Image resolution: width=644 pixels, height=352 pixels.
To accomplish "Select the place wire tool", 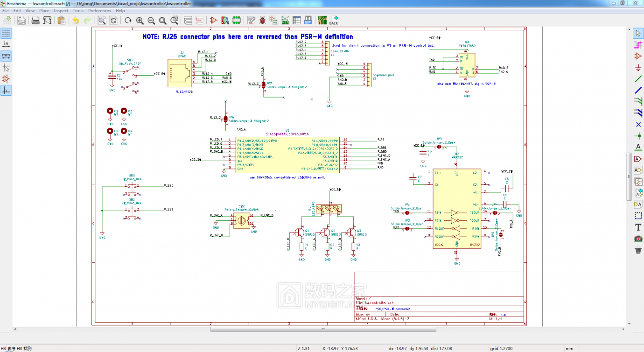I will coord(638,79).
